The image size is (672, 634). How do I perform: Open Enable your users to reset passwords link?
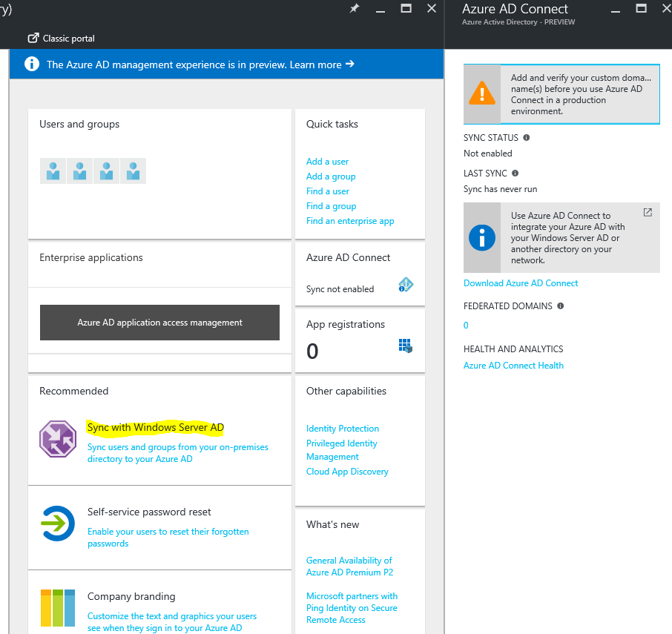point(168,537)
